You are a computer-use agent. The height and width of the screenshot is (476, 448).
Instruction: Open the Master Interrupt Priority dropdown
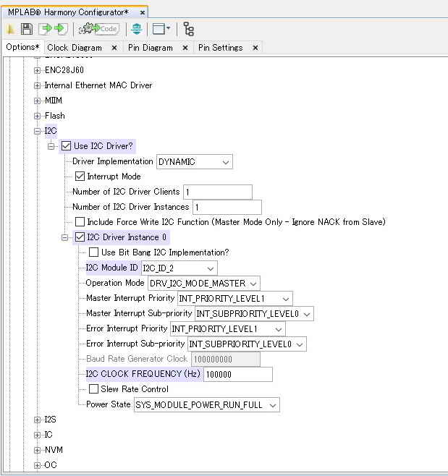(x=234, y=299)
